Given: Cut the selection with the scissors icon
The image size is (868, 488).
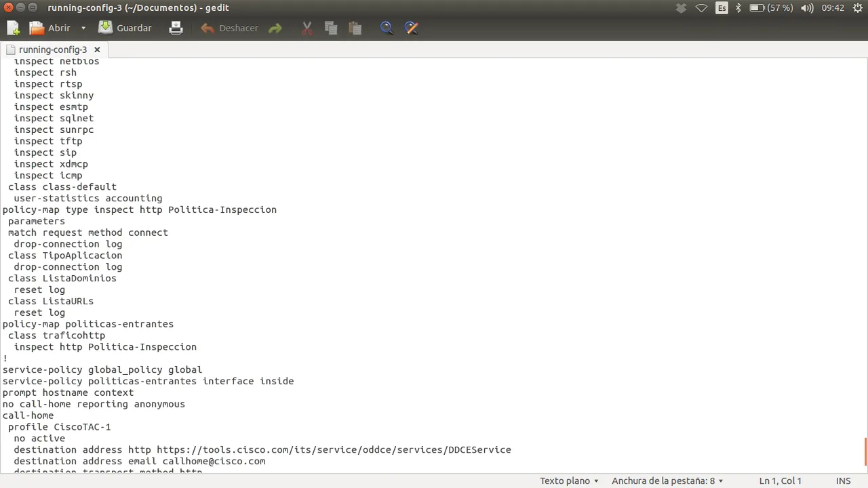Looking at the screenshot, I should [x=307, y=28].
